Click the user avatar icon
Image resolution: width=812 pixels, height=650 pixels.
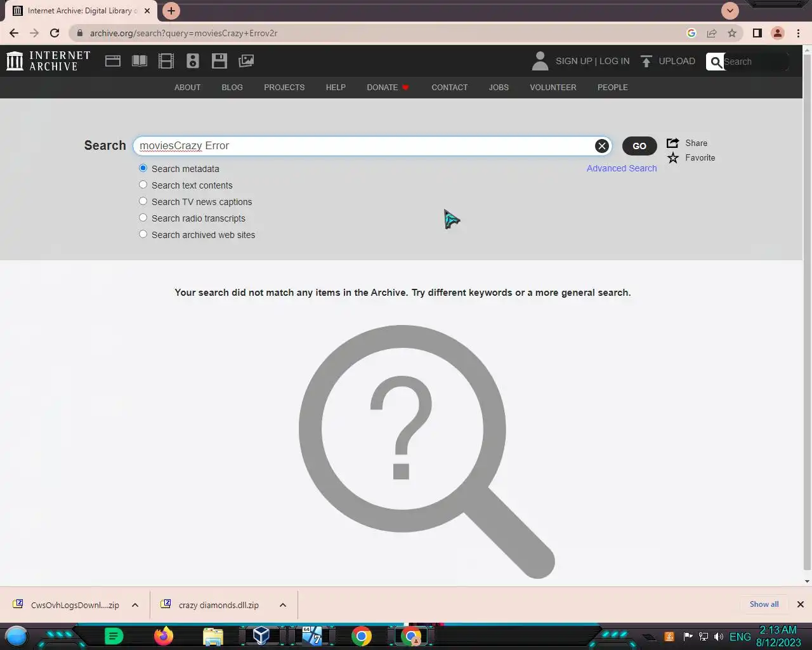tap(540, 61)
